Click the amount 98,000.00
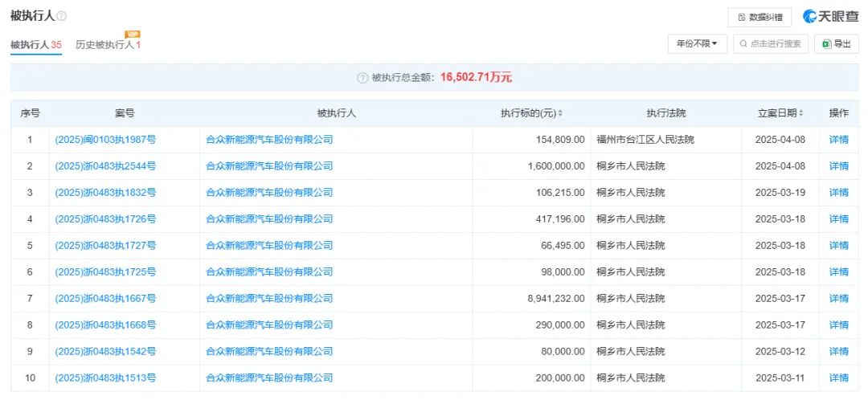The image size is (868, 400). (563, 272)
